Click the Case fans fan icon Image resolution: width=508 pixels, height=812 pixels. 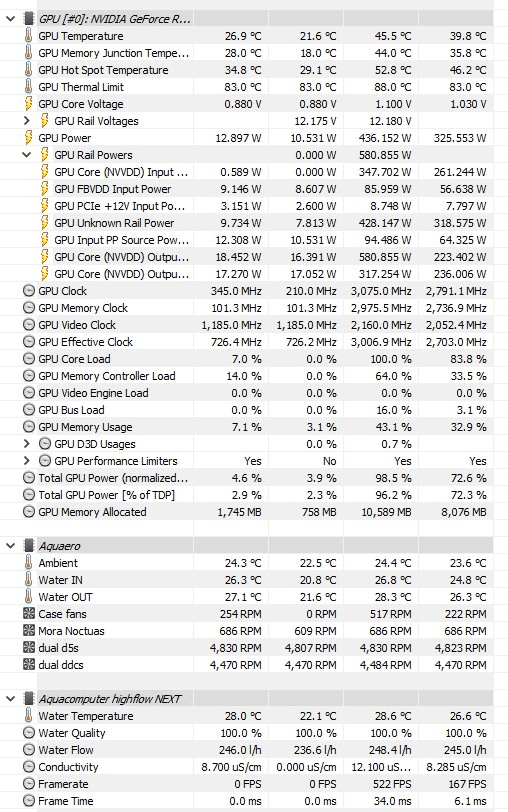coord(29,614)
